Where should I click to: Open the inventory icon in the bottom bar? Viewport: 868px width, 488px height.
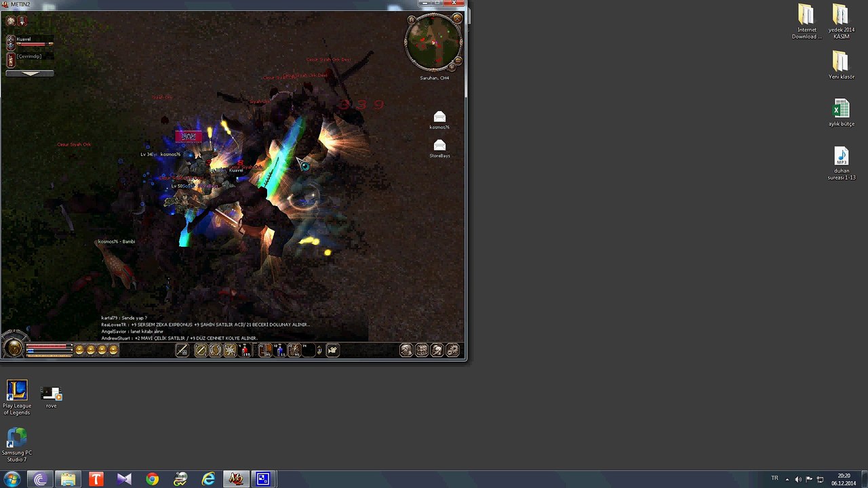point(422,350)
